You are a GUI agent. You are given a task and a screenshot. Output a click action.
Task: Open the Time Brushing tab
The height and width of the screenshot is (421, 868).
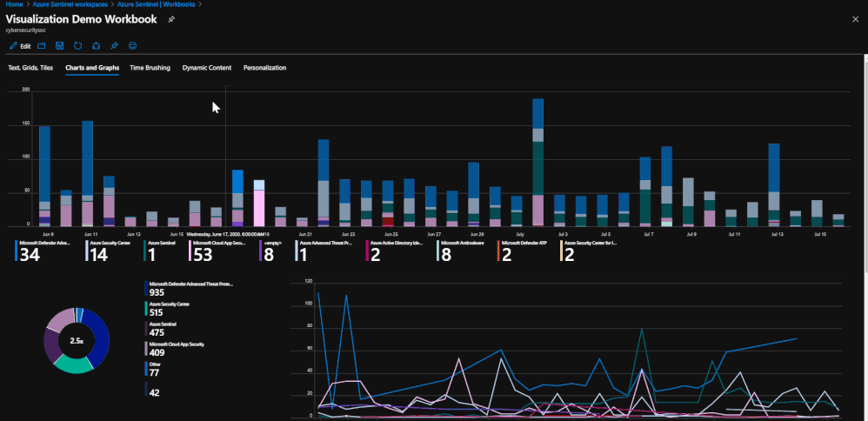tap(150, 68)
